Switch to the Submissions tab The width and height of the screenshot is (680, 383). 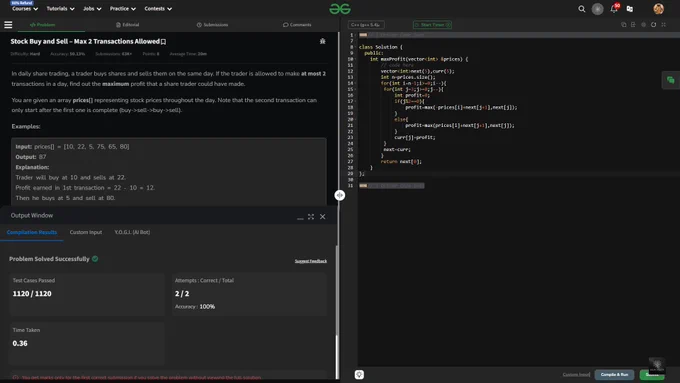[x=212, y=25]
